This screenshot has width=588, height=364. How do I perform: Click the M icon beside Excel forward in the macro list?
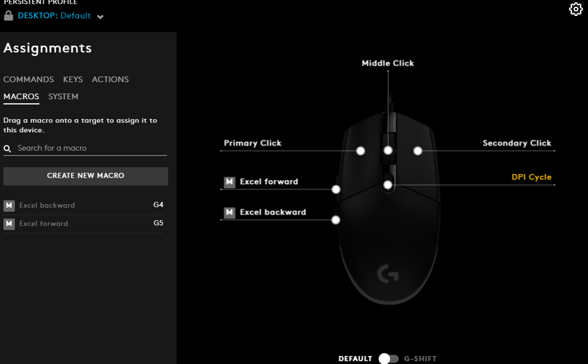[9, 224]
